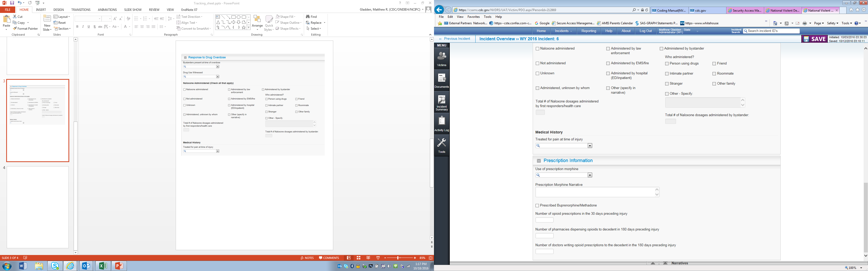Click the browser home icon
This screenshot has height=271, width=868.
point(851,10)
